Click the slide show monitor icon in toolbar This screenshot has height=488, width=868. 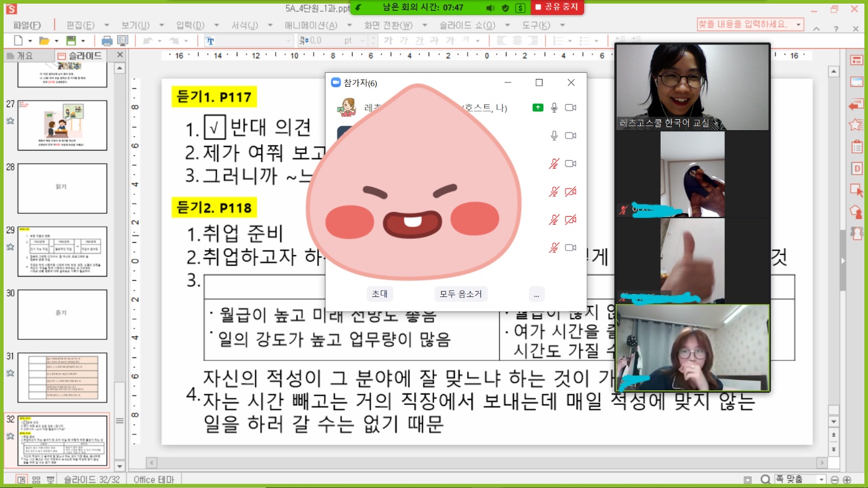pos(123,40)
